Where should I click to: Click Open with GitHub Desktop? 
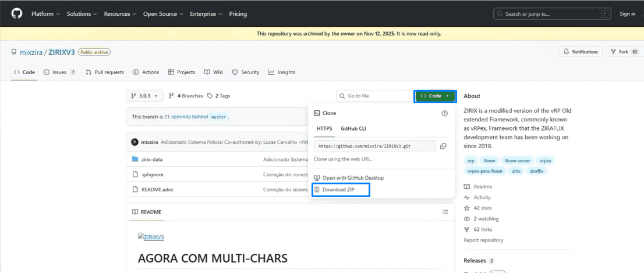349,178
